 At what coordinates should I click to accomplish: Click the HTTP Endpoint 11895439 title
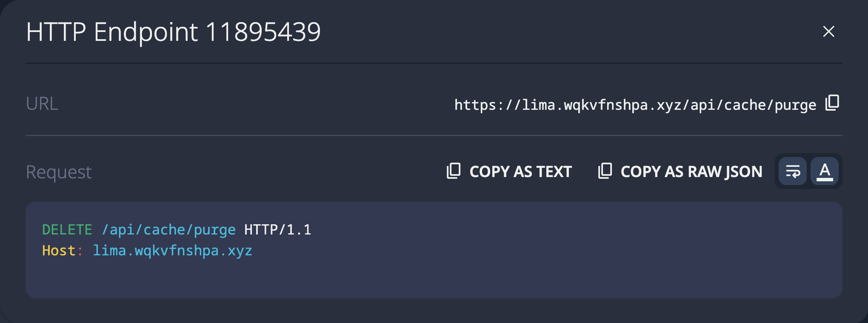tap(173, 31)
